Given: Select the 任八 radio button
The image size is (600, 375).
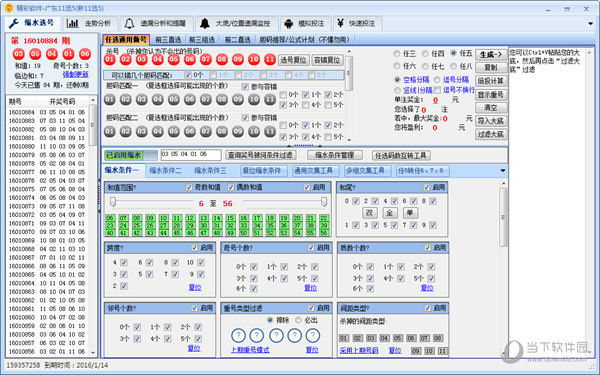Looking at the screenshot, I should (453, 66).
